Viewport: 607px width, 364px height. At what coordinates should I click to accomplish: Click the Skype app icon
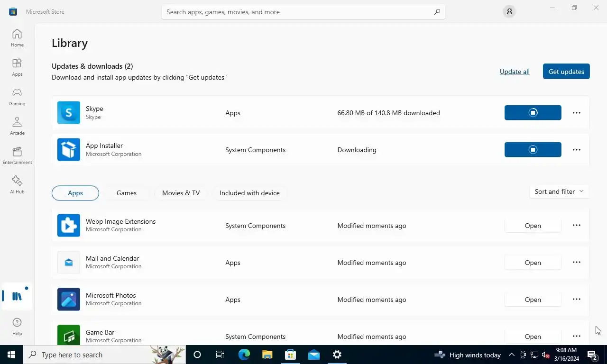pos(69,113)
